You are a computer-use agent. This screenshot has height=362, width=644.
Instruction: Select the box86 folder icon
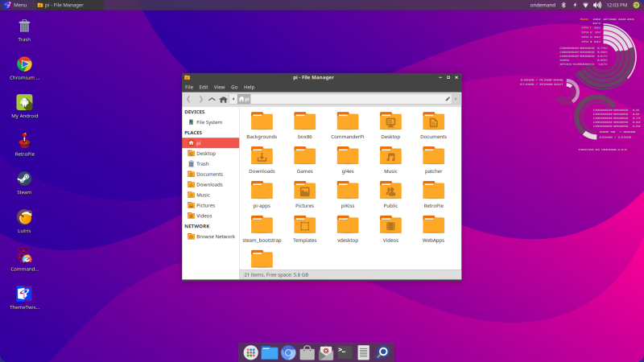(x=305, y=121)
